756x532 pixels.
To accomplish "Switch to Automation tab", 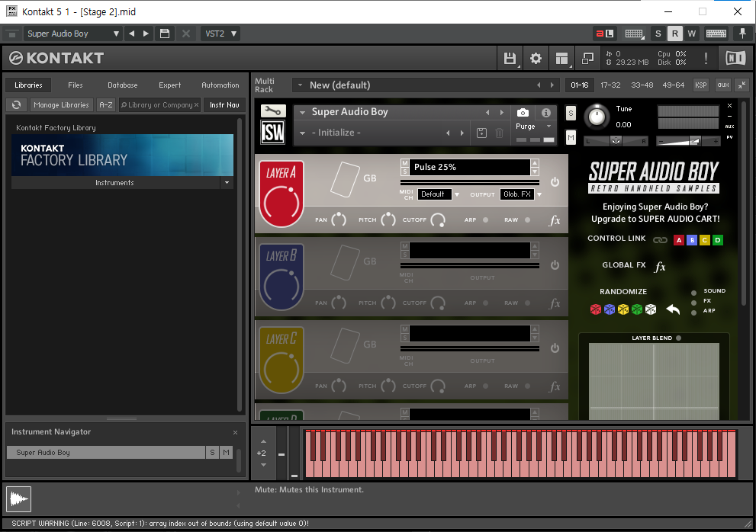I will (220, 85).
